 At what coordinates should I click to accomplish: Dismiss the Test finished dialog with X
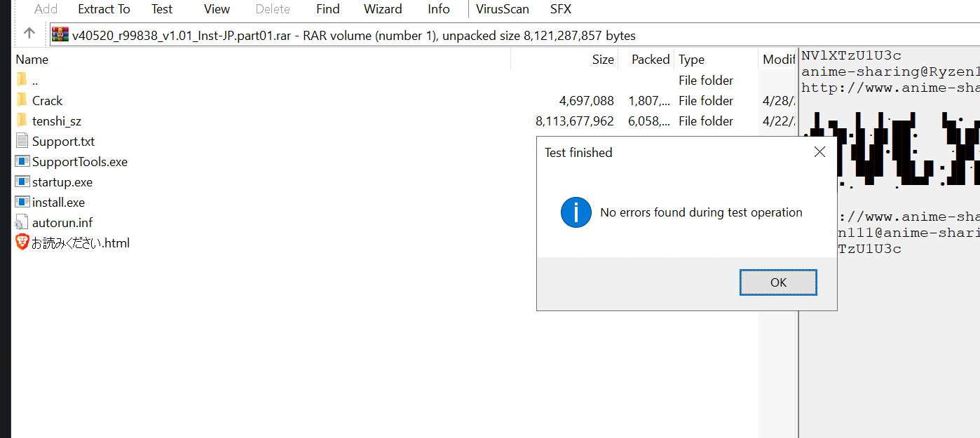tap(819, 151)
